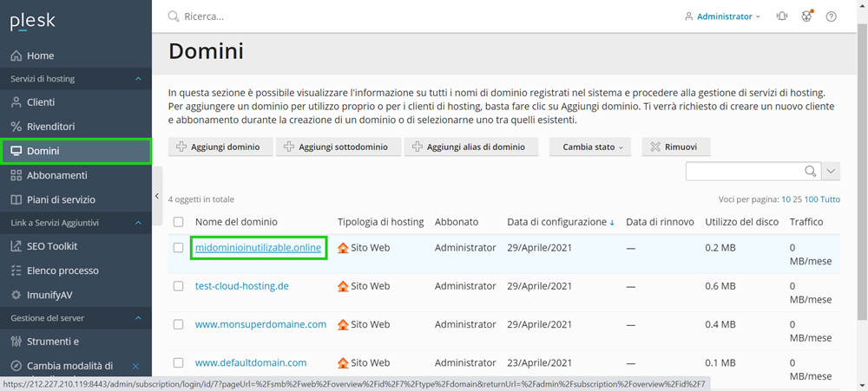Click the magnifier in domain list filter

811,171
